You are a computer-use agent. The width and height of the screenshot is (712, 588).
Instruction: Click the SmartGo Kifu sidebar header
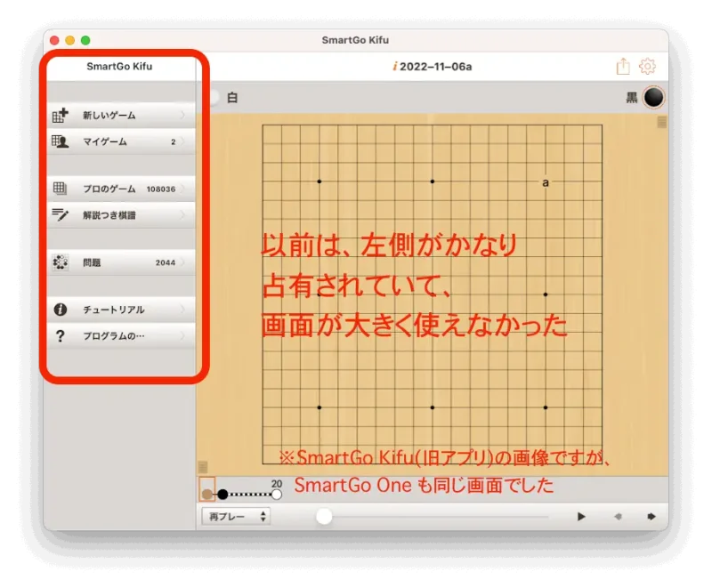click(x=119, y=66)
